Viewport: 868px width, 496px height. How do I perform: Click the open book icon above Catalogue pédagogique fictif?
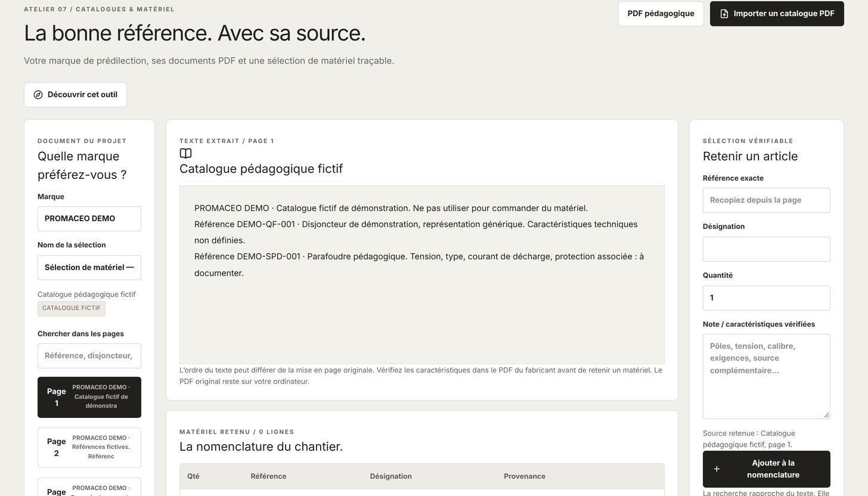point(185,153)
